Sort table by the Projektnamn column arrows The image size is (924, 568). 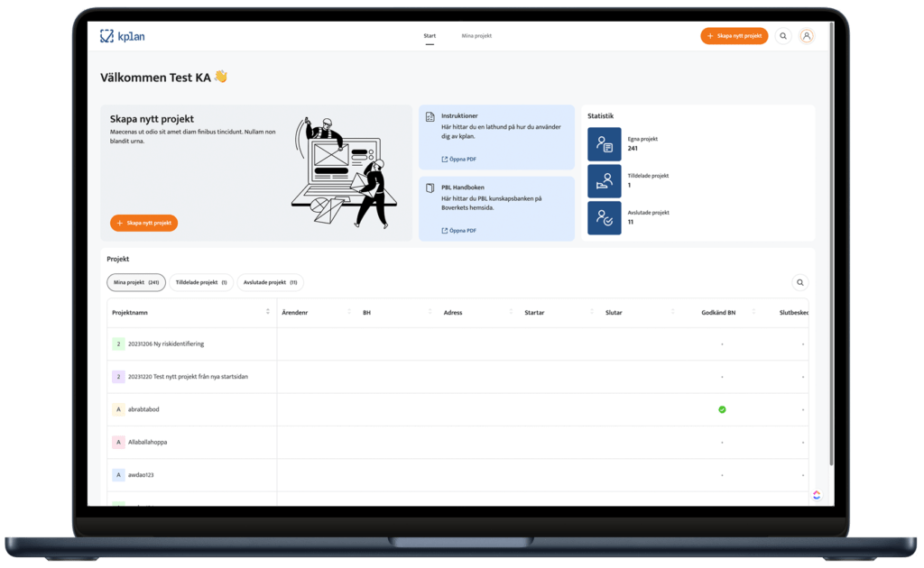[x=267, y=312]
